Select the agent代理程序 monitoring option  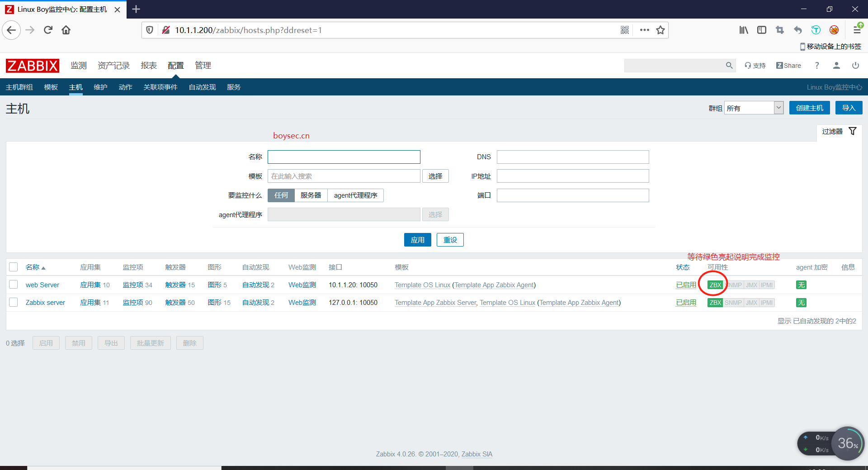pos(355,195)
